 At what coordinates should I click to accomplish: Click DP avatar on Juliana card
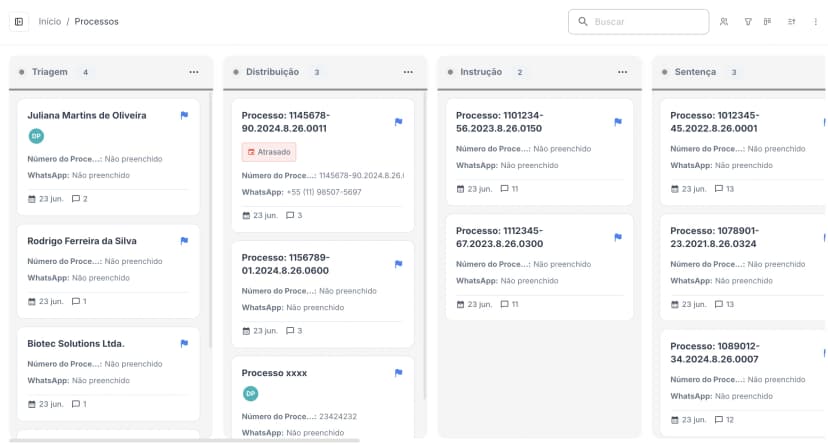tap(36, 136)
